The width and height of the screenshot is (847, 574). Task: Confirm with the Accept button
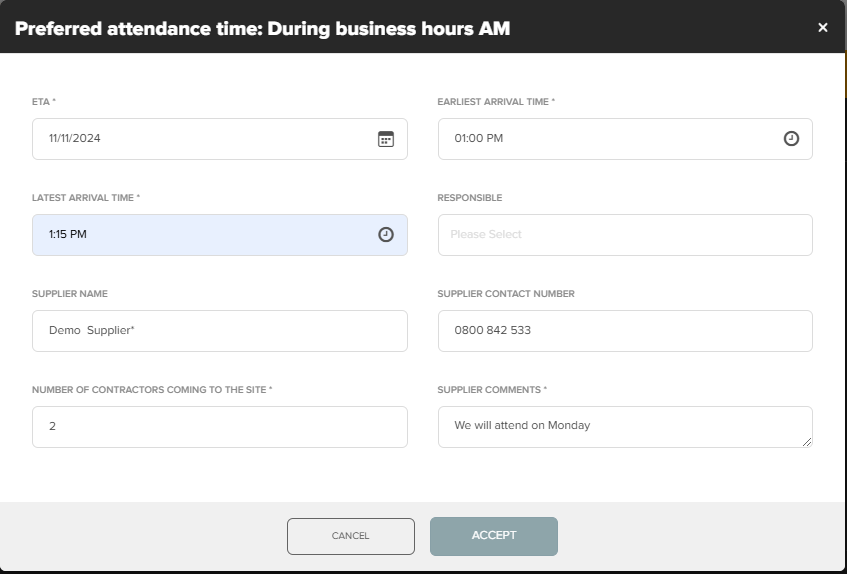pos(494,536)
